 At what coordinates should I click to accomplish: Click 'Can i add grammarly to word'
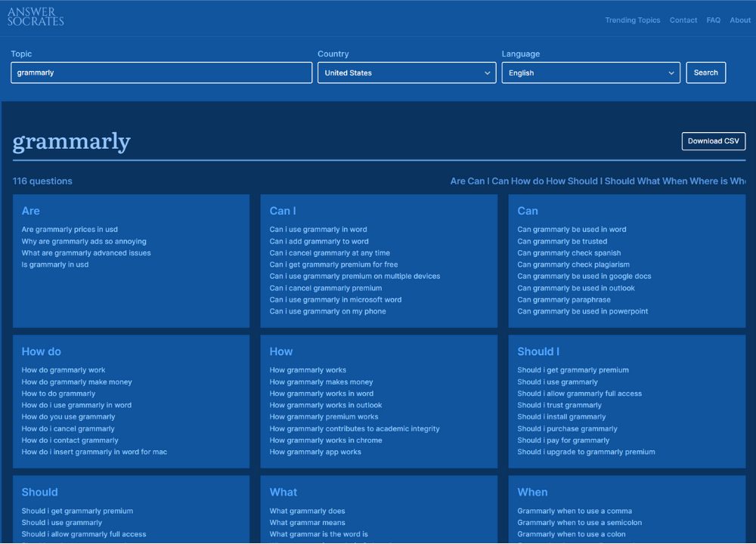click(x=319, y=242)
